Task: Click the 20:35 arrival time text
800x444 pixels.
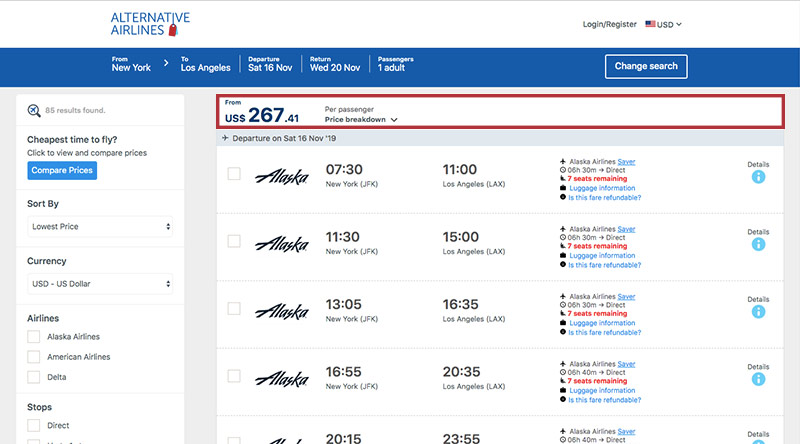Action: pyautogui.click(x=461, y=372)
